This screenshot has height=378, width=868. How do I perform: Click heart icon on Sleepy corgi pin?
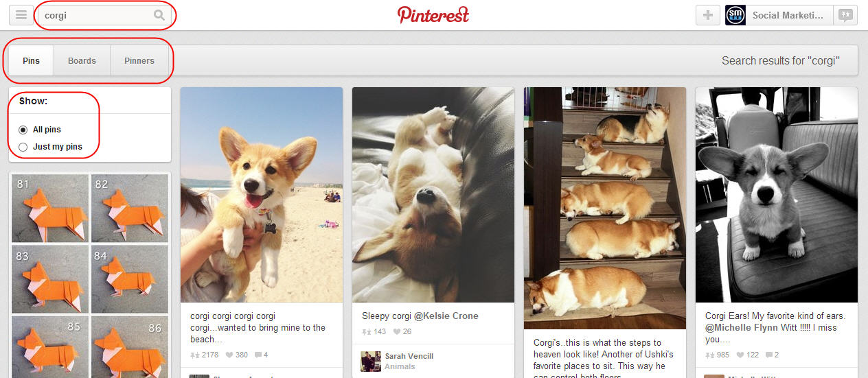click(397, 332)
